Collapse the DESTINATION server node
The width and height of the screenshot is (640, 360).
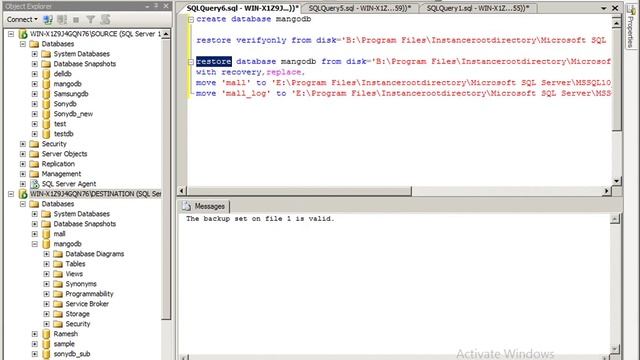[x=11, y=194]
